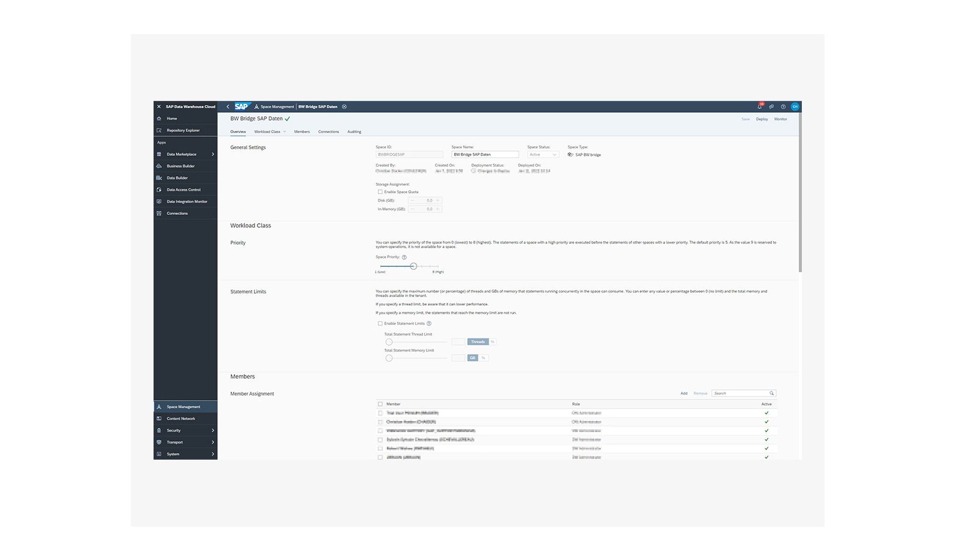The image size is (956, 560).
Task: Adjust the Space Priority slider handle
Action: (413, 266)
